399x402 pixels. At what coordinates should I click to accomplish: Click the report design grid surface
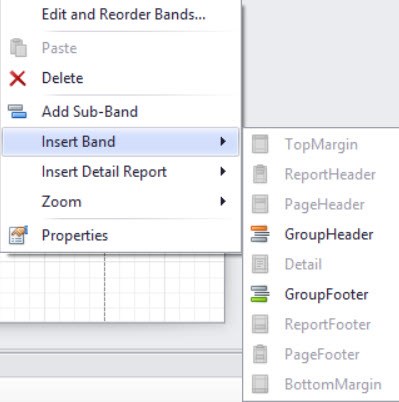pyautogui.click(x=112, y=287)
